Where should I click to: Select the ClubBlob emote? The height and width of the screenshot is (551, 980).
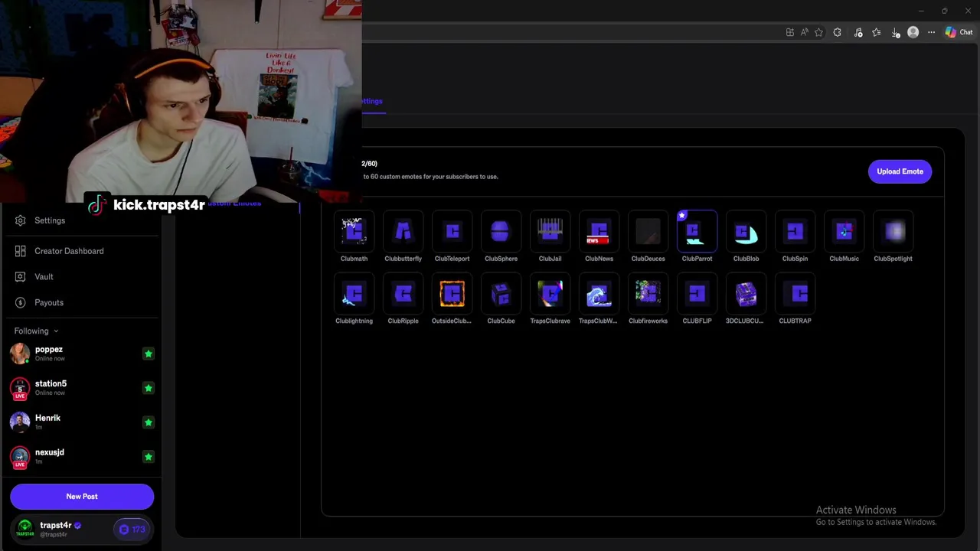point(746,232)
